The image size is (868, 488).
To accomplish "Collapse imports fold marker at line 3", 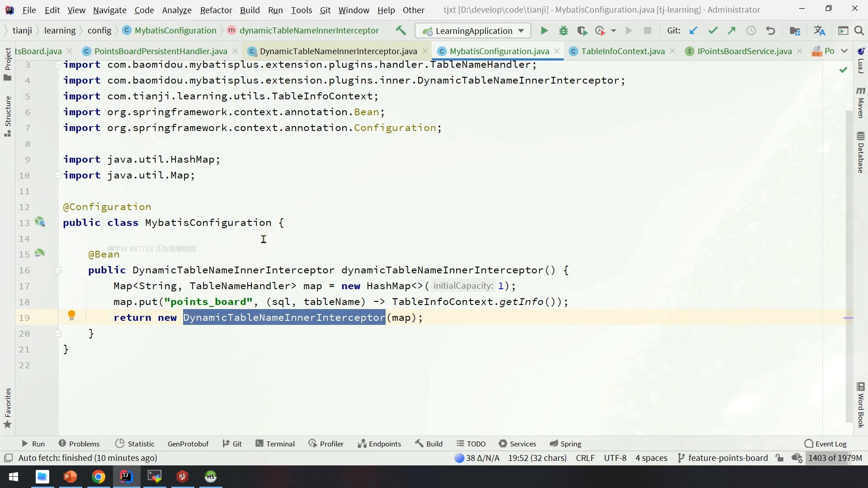I will [58, 65].
